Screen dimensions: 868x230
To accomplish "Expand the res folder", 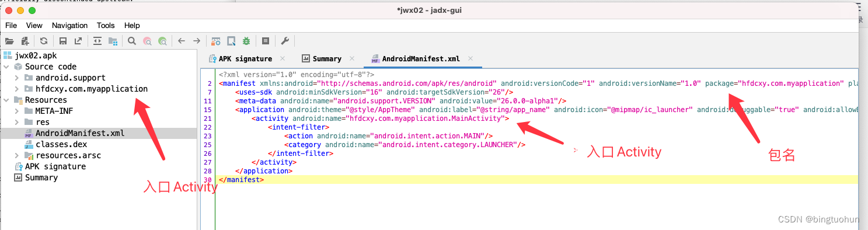I will pyautogui.click(x=17, y=122).
